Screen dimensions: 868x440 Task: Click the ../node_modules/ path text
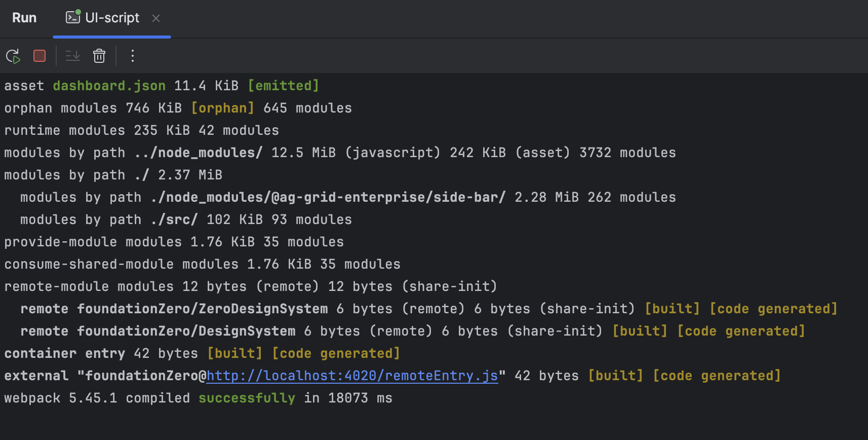pos(199,153)
